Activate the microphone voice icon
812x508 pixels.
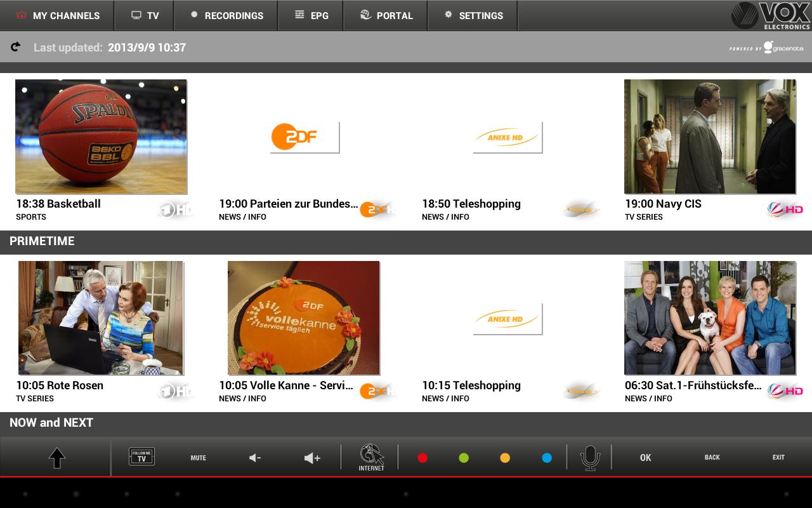tap(590, 457)
